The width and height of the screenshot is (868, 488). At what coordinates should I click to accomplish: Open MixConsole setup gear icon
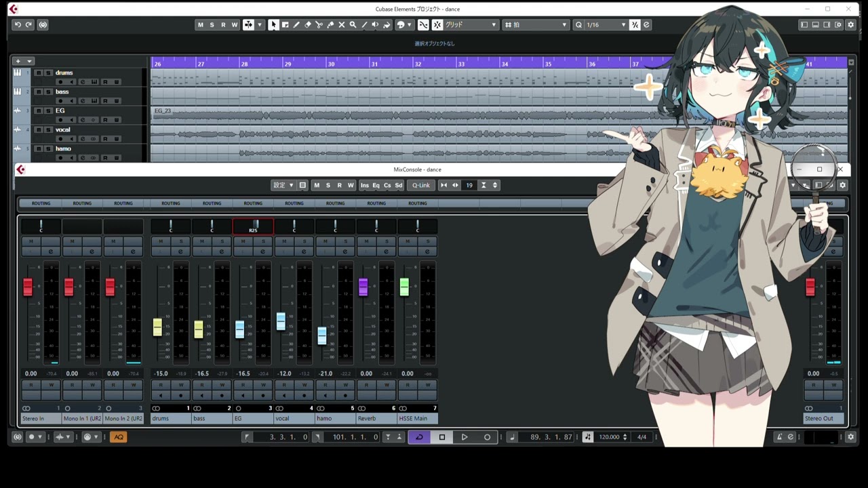click(x=843, y=185)
